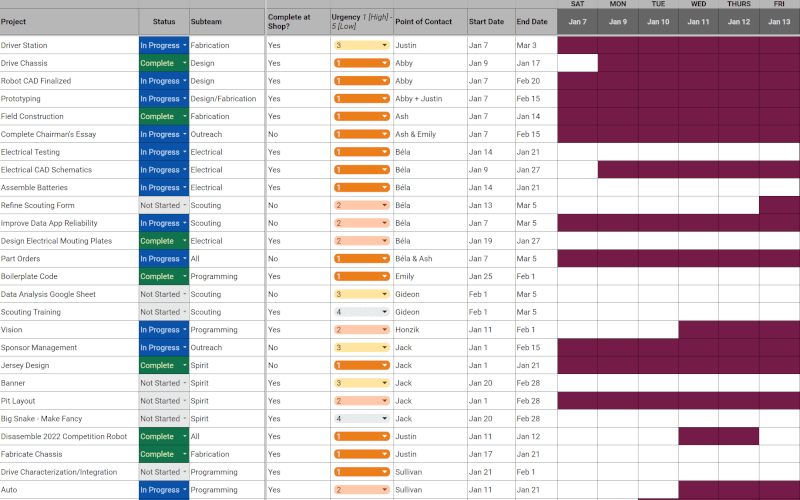The height and width of the screenshot is (500, 800).
Task: Select the Béla & Ash contact cell
Action: (430, 259)
